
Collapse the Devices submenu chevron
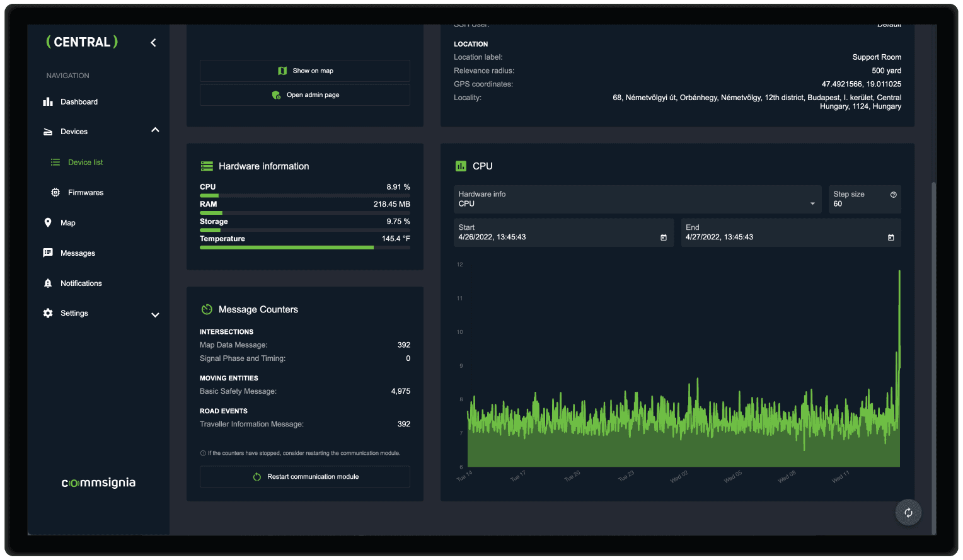(x=155, y=130)
